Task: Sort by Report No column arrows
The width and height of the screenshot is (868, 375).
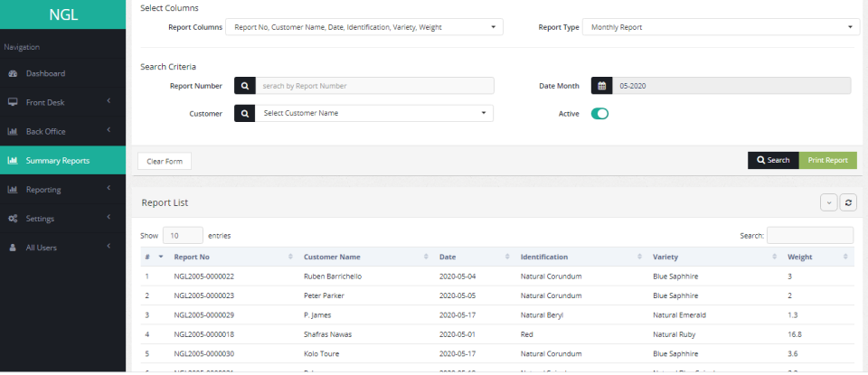Action: [x=290, y=258]
